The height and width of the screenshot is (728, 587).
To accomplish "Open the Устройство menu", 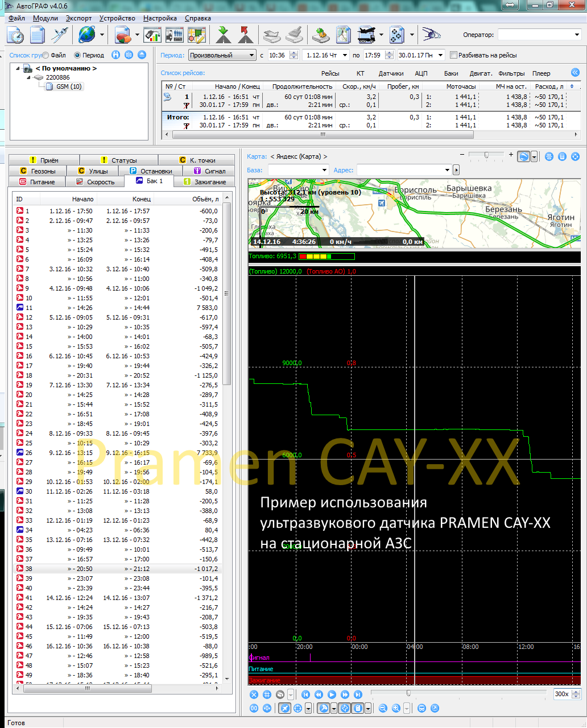I will pos(117,18).
